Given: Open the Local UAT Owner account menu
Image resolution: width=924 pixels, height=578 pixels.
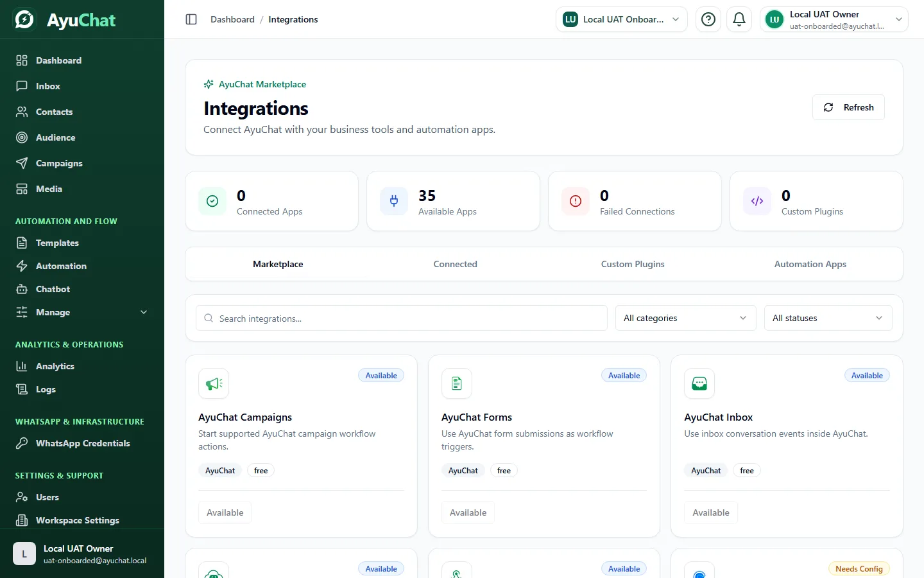Looking at the screenshot, I should 834,19.
